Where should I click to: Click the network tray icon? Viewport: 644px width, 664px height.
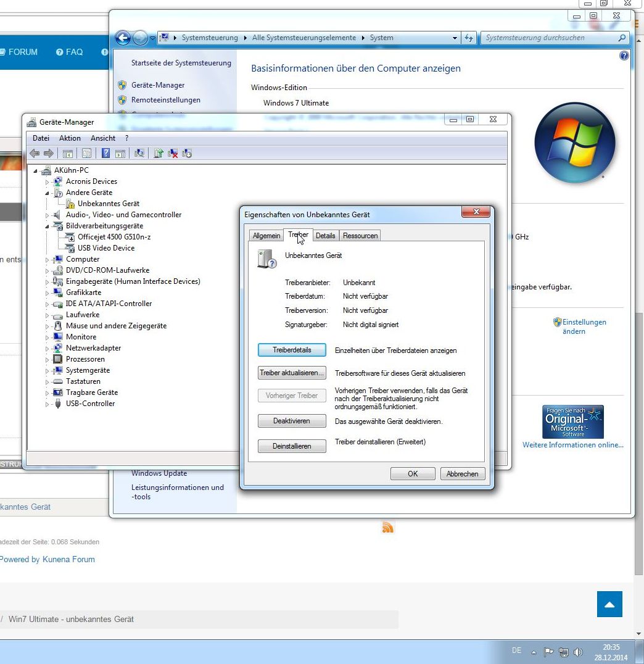(564, 652)
